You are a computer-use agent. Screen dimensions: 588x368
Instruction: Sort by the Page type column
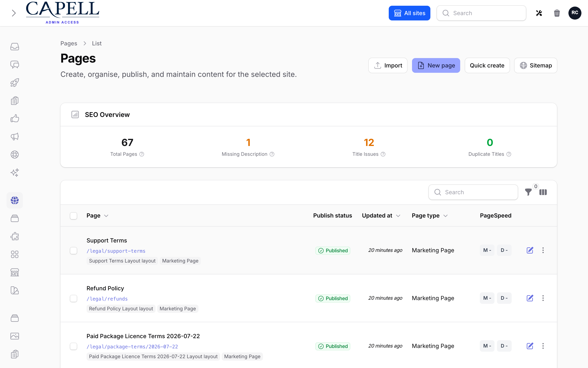pyautogui.click(x=430, y=216)
